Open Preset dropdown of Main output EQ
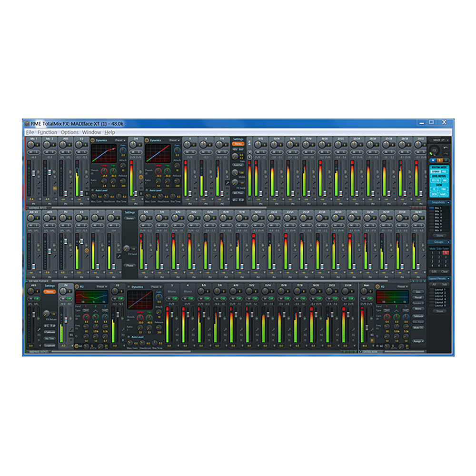Image resolution: width=476 pixels, height=476 pixels. (x=403, y=287)
